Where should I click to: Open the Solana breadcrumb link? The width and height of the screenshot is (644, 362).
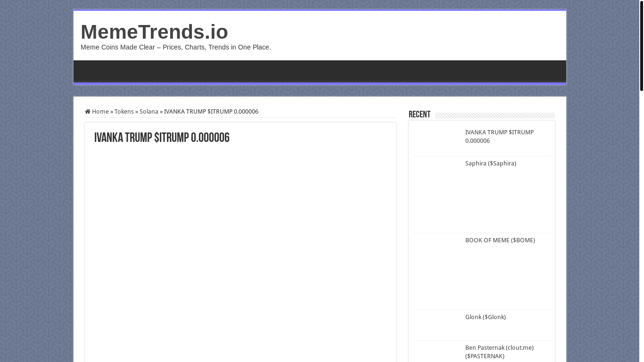tap(149, 112)
